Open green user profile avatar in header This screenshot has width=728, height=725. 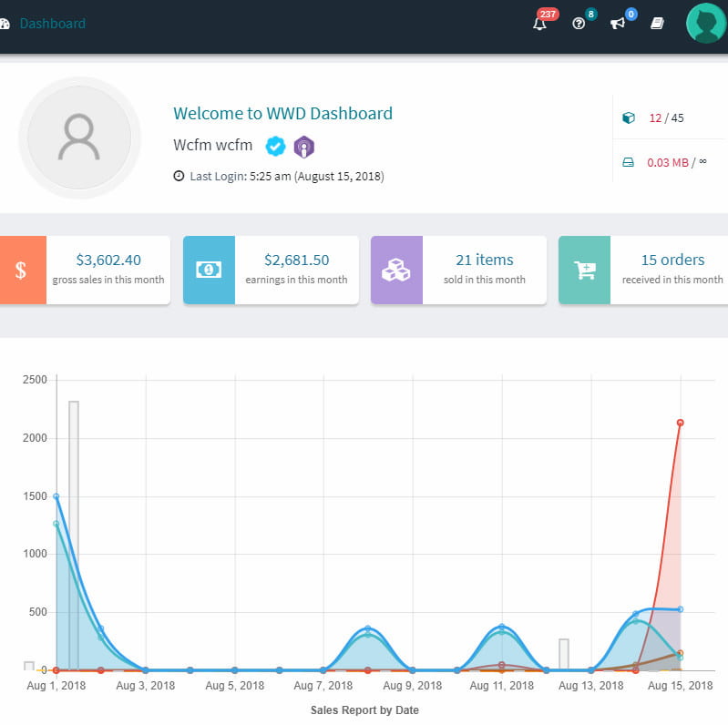click(707, 23)
